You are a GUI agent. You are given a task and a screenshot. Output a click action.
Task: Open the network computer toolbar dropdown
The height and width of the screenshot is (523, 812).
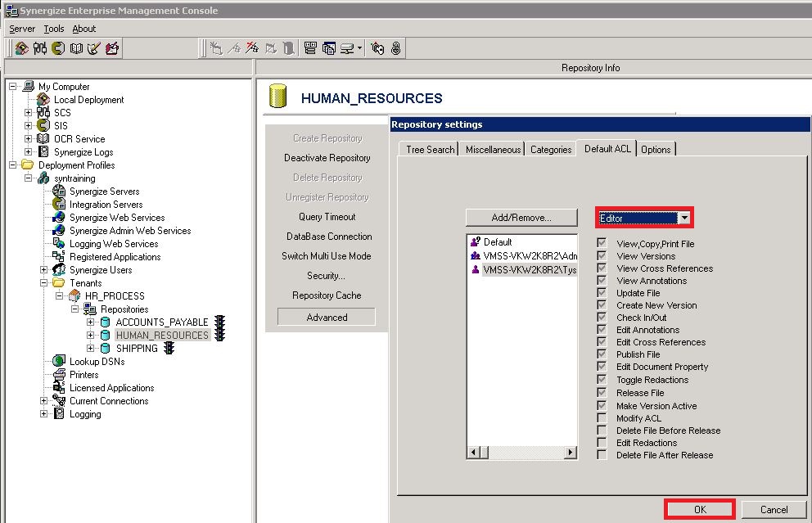(x=359, y=48)
